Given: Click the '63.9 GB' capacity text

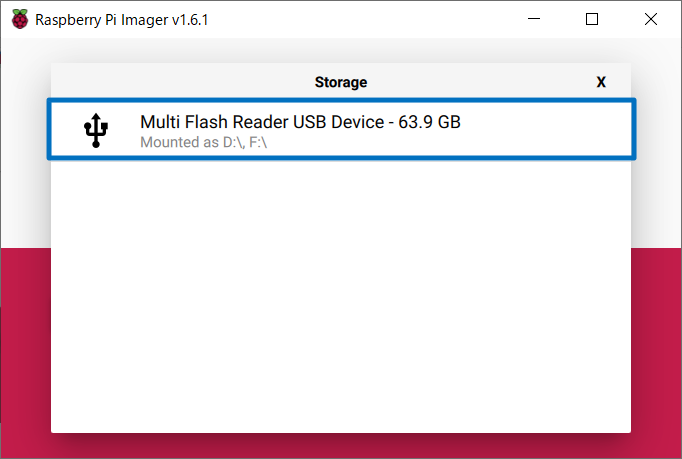Looking at the screenshot, I should pyautogui.click(x=429, y=122).
